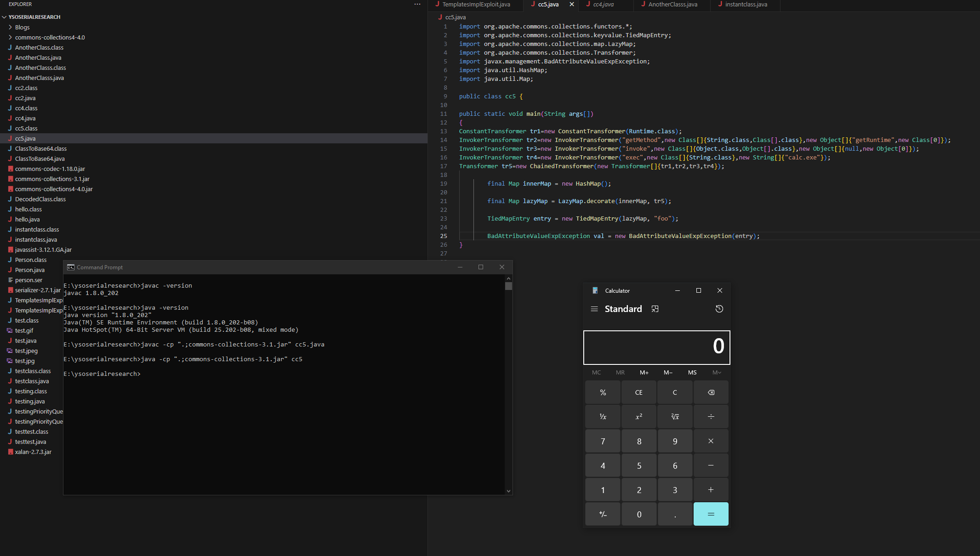Click Command Prompt scrollbar thumb
This screenshot has width=980, height=556.
point(508,286)
